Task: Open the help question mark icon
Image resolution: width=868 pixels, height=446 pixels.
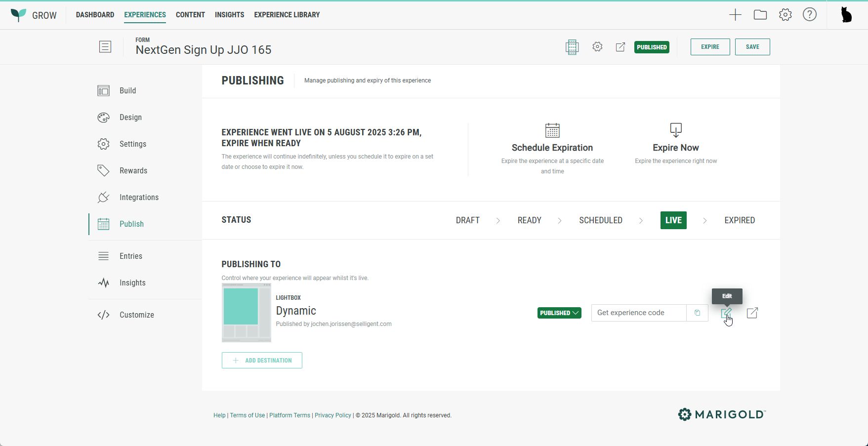Action: [x=809, y=15]
